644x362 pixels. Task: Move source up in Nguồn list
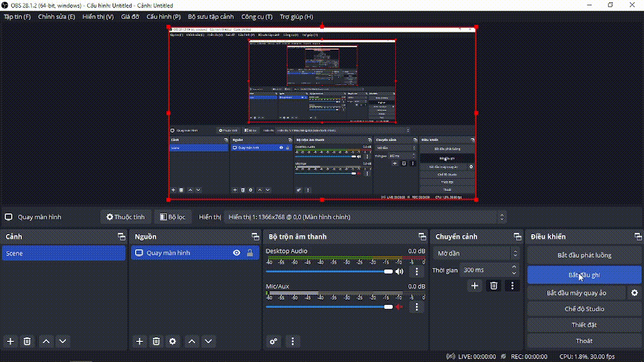192,341
